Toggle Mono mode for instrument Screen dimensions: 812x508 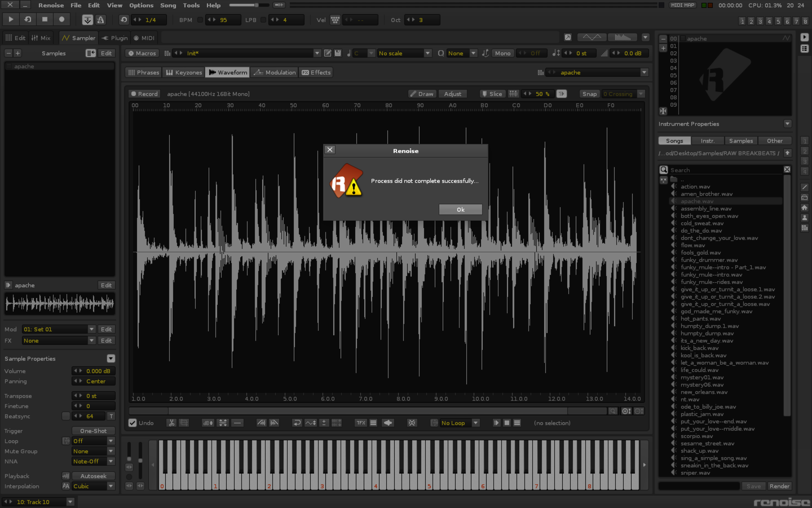(503, 53)
